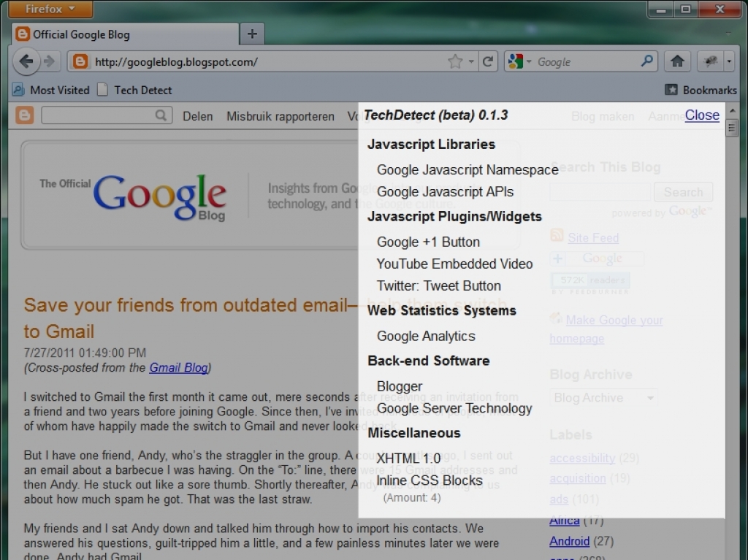This screenshot has width=748, height=560.
Task: Click the TechDetect add-on toolbar icon
Action: pyautogui.click(x=711, y=61)
